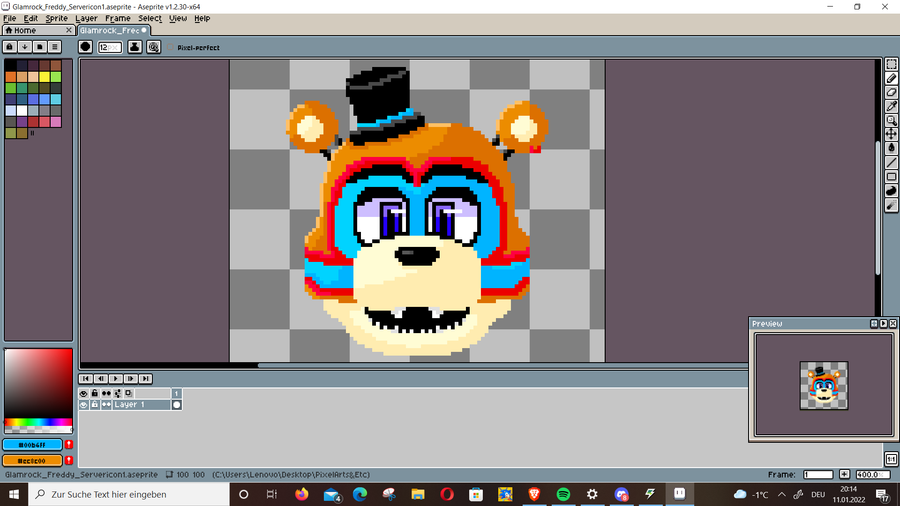This screenshot has width=900, height=506.
Task: Select the Blur tool
Action: pos(891,204)
